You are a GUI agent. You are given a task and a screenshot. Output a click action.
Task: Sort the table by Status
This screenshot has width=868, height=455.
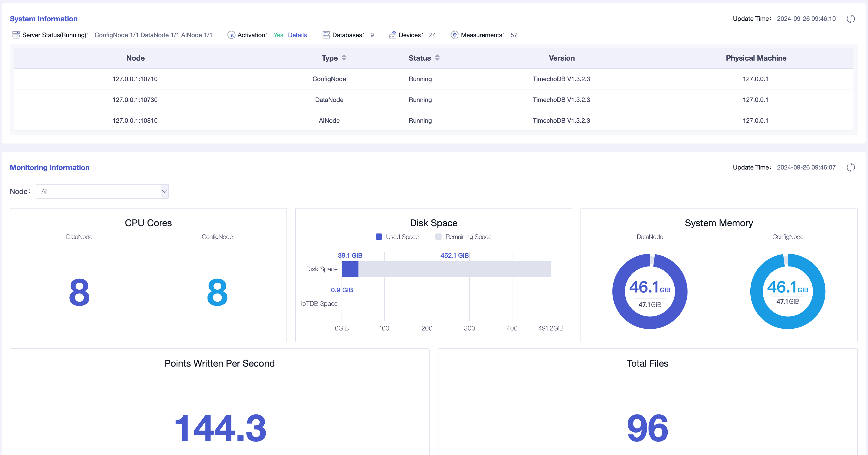pos(437,58)
